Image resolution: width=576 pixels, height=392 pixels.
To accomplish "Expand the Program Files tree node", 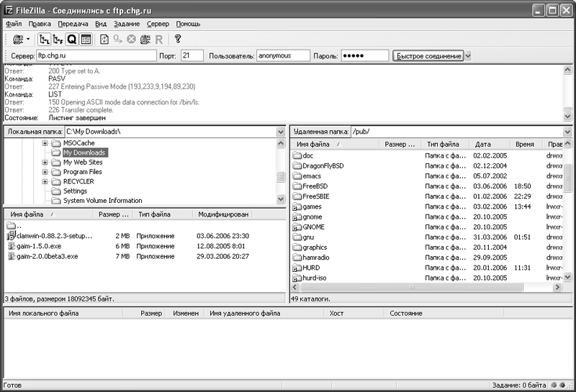I will coord(45,172).
